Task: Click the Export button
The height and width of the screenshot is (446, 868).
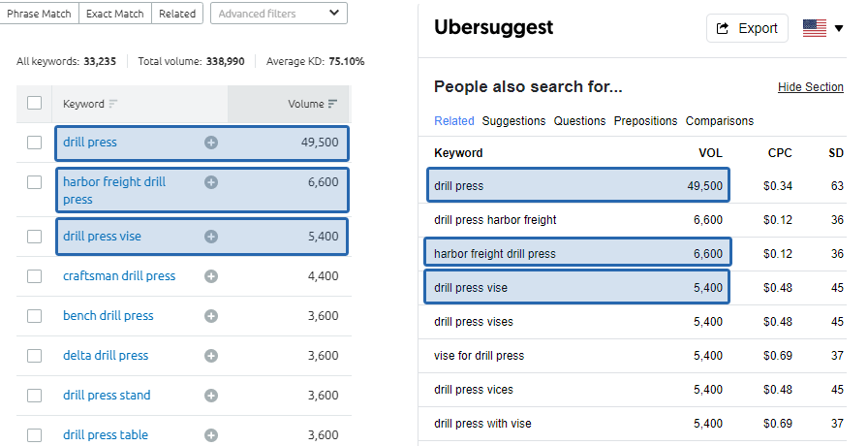Action: 747,28
